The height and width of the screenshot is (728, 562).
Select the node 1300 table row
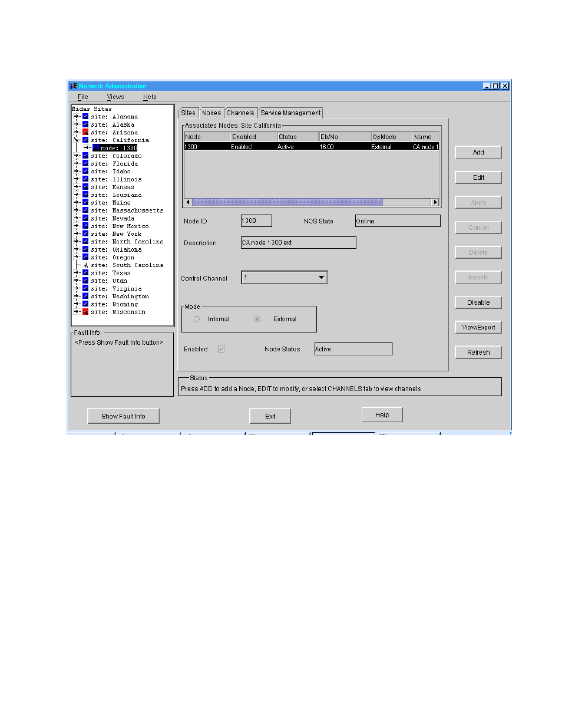pyautogui.click(x=312, y=147)
